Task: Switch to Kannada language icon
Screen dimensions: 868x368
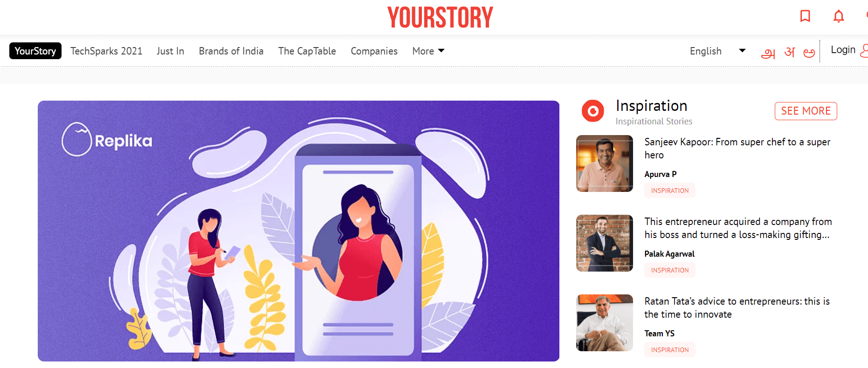Action: pos(809,53)
